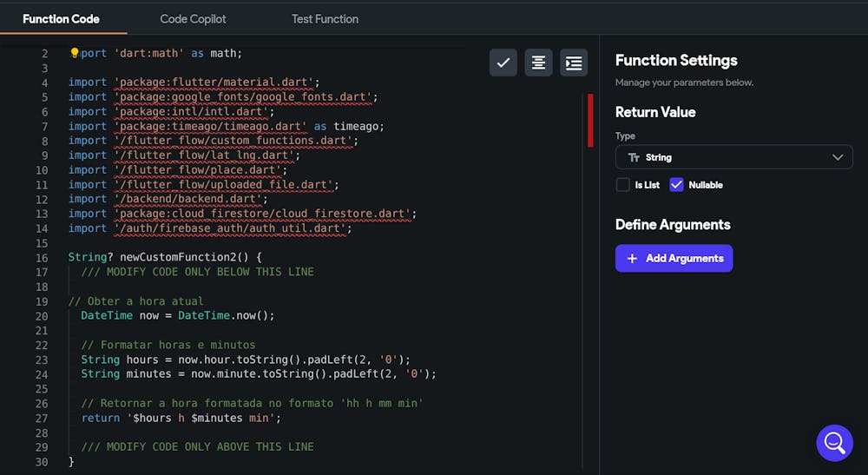Click the Add Arguments button
The height and width of the screenshot is (475, 868).
coord(674,258)
